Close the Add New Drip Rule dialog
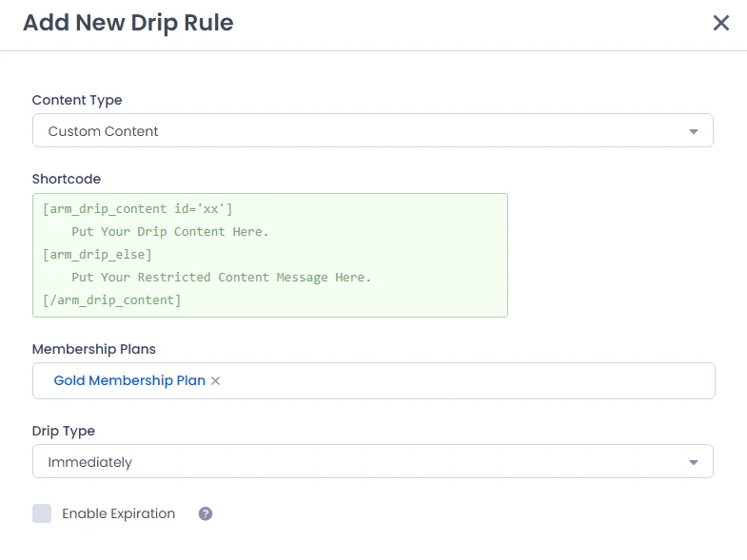This screenshot has width=747, height=560. tap(720, 23)
